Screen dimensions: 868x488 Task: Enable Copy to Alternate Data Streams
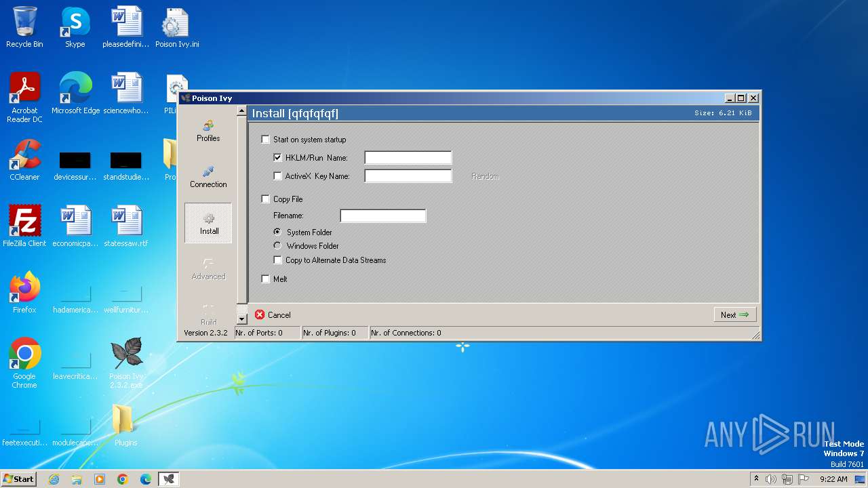coord(277,260)
